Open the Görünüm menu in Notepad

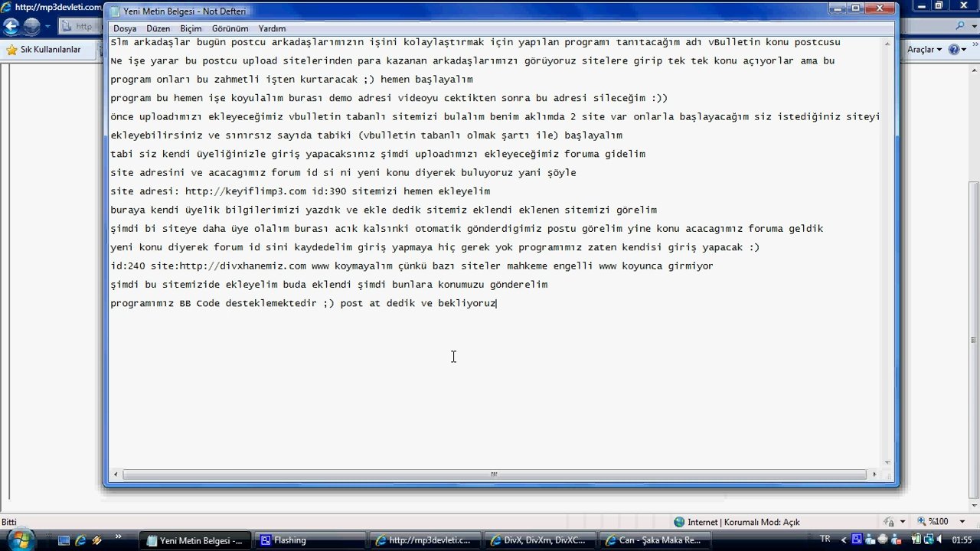point(230,28)
